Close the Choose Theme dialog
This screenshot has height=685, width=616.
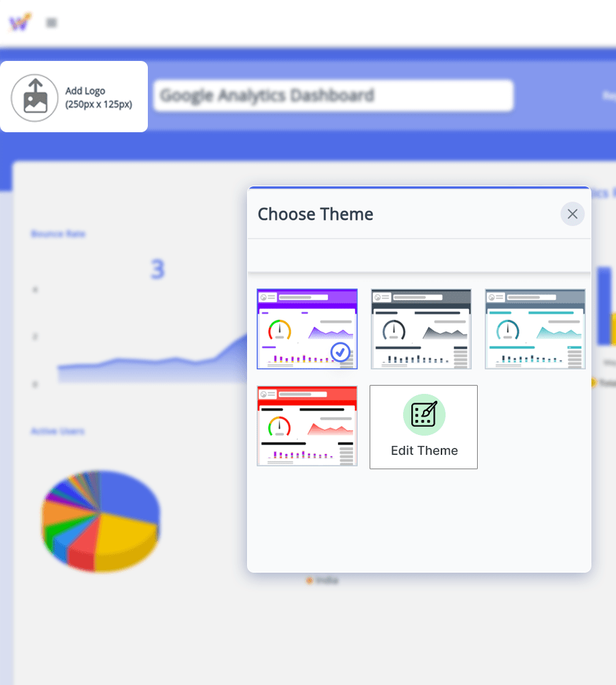pos(572,214)
